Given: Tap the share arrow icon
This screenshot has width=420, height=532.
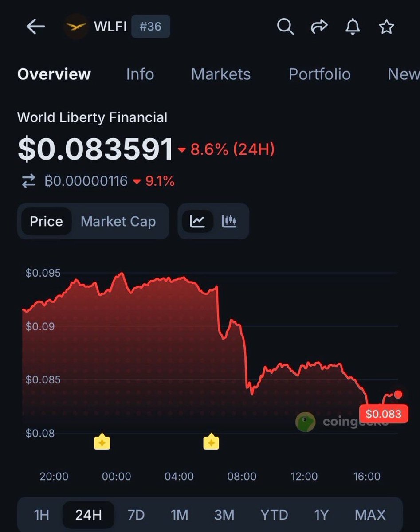Looking at the screenshot, I should click(319, 27).
